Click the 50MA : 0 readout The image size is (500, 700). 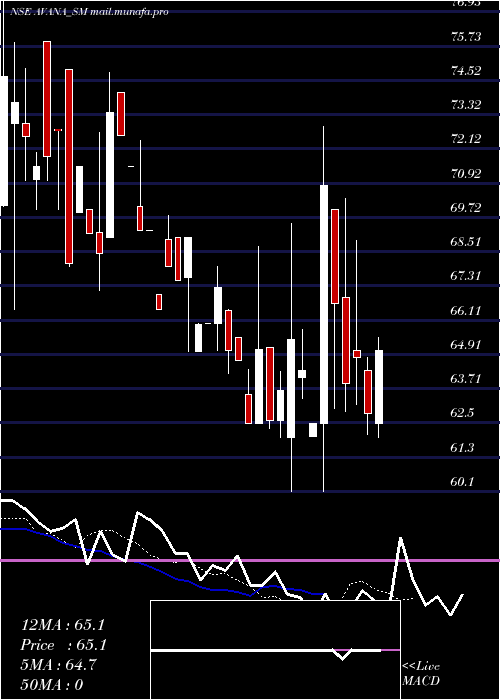point(52,684)
